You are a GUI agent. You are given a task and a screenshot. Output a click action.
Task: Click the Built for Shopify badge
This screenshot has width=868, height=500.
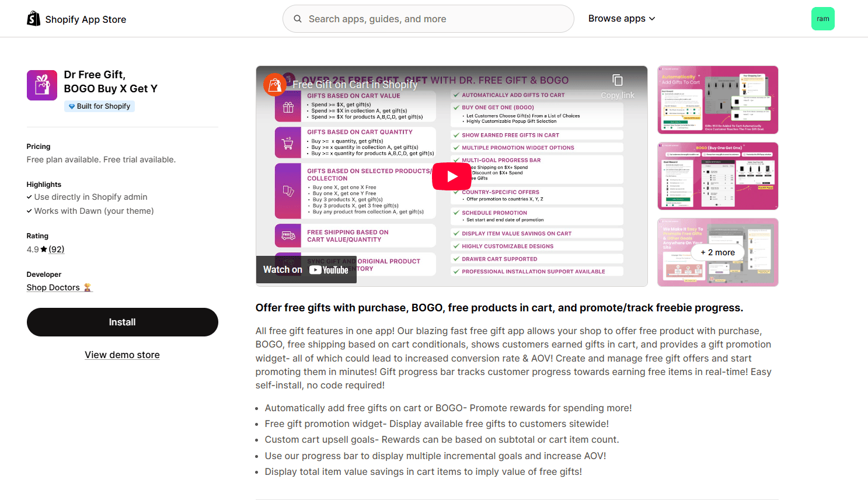[x=99, y=106]
